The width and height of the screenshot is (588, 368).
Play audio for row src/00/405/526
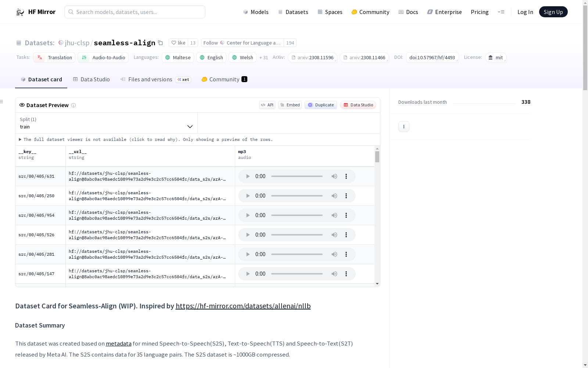pos(248,235)
